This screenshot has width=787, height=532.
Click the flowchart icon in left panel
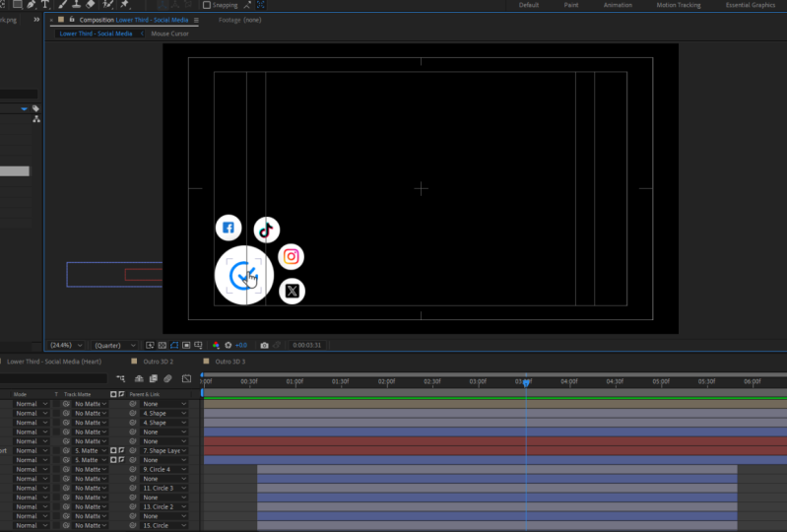click(x=36, y=119)
